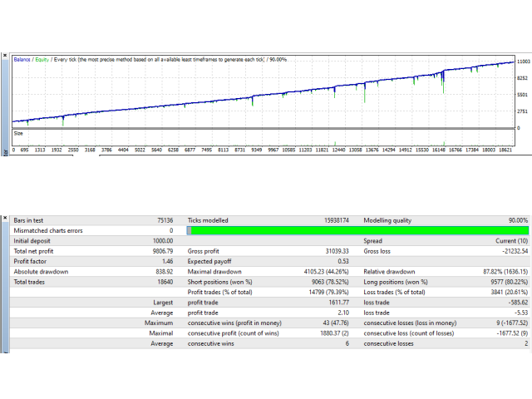Select the Ticks modelled value 15938174

(x=337, y=220)
